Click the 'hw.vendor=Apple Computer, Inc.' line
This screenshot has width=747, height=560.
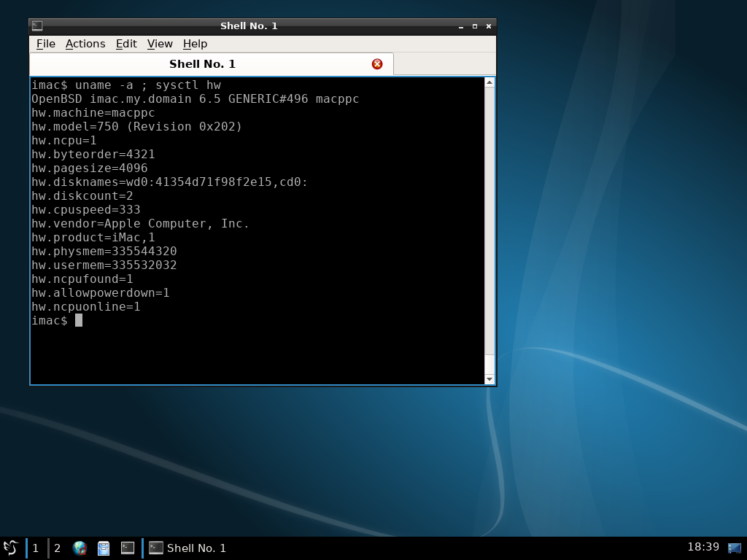(141, 223)
